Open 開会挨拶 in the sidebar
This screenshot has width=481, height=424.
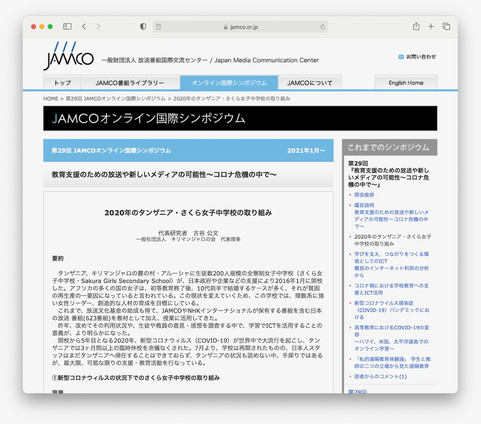click(x=364, y=195)
